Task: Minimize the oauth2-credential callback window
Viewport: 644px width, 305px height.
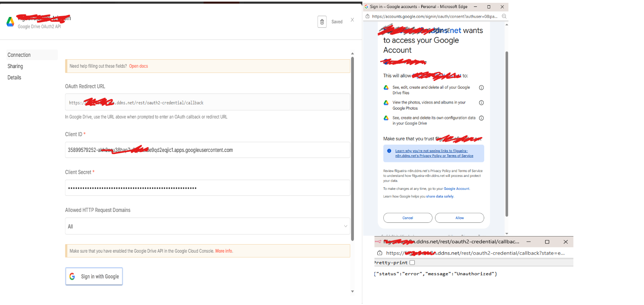Action: (529, 242)
